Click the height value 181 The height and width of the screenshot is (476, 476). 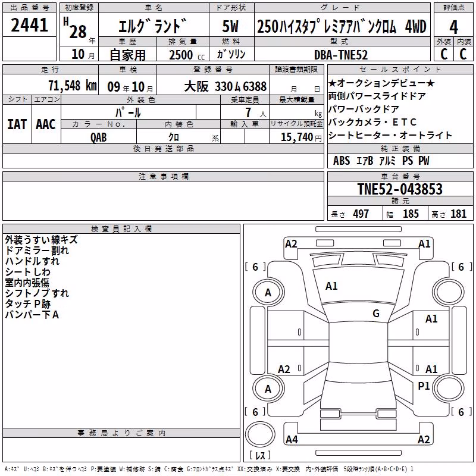(x=458, y=214)
